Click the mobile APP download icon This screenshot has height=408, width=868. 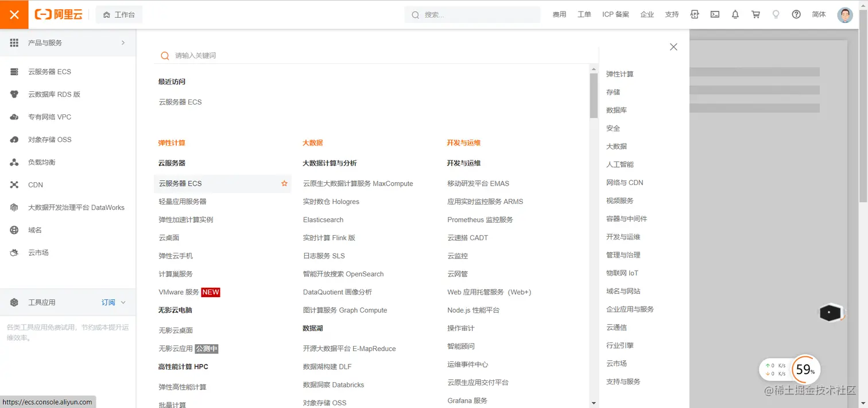click(695, 14)
